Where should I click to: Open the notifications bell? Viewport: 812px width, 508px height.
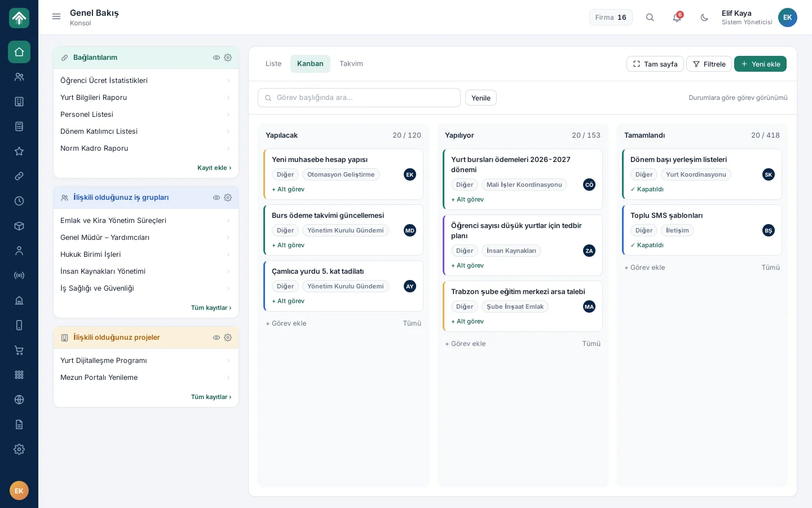coord(677,17)
